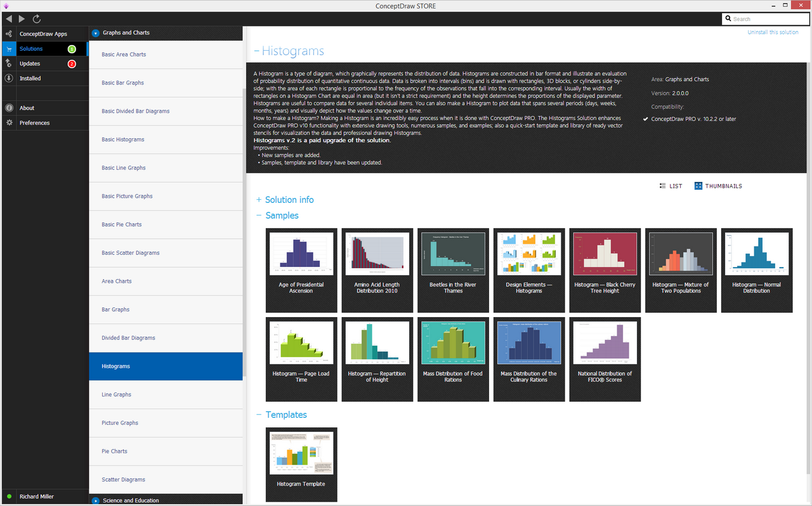
Task: Click the green user status indicator
Action: [x=9, y=496]
